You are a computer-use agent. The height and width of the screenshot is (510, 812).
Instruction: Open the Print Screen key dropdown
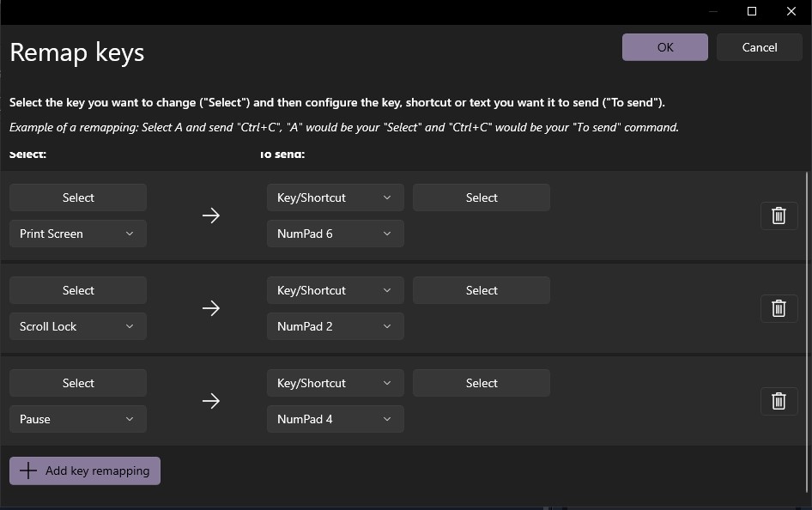77,234
